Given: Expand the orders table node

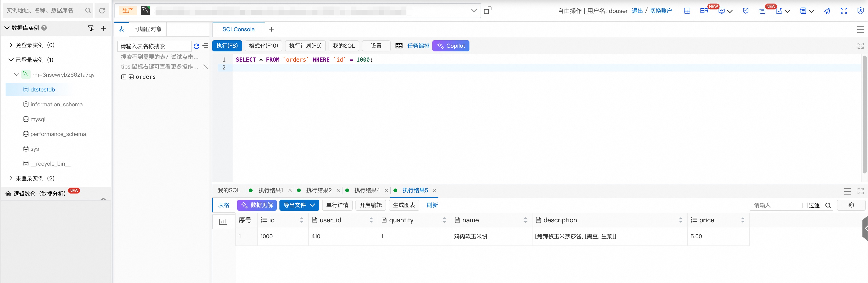Looking at the screenshot, I should click(x=124, y=77).
